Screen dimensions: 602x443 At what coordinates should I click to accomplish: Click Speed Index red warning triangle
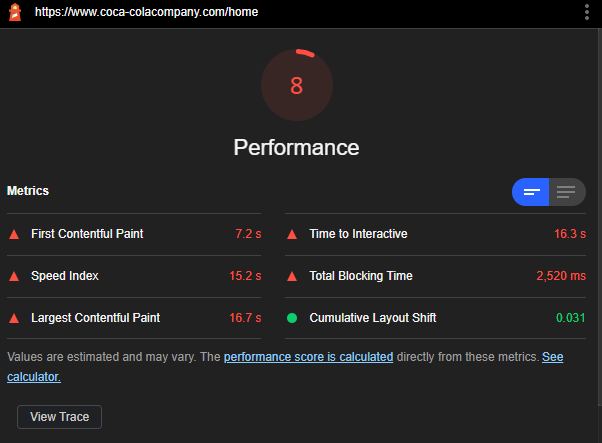(14, 276)
